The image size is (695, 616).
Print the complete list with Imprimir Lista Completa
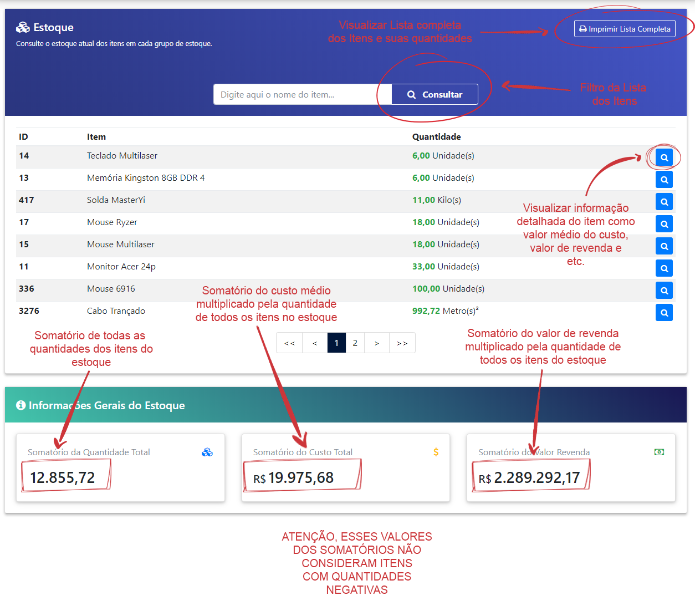[625, 29]
